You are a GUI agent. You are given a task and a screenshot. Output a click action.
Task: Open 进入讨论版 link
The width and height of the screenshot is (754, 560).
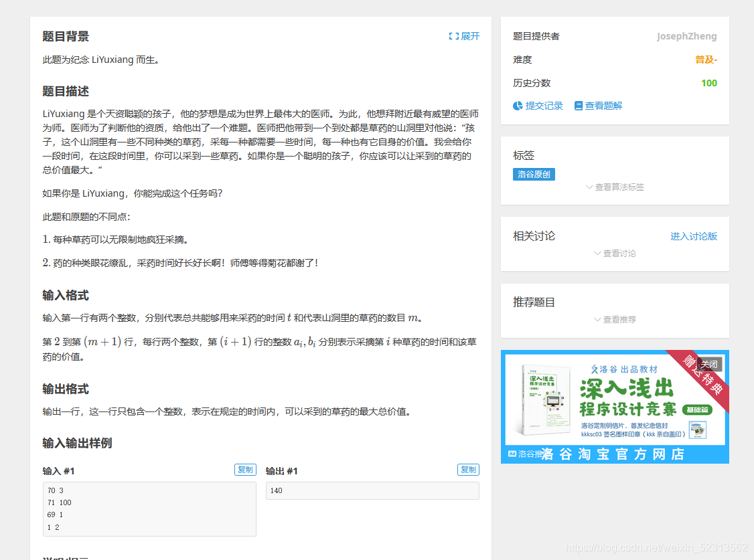click(694, 236)
